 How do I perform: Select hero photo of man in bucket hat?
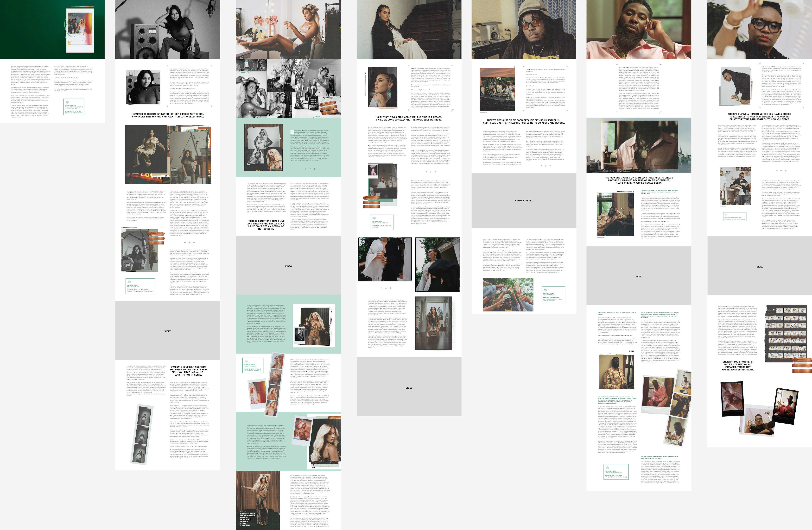click(523, 29)
